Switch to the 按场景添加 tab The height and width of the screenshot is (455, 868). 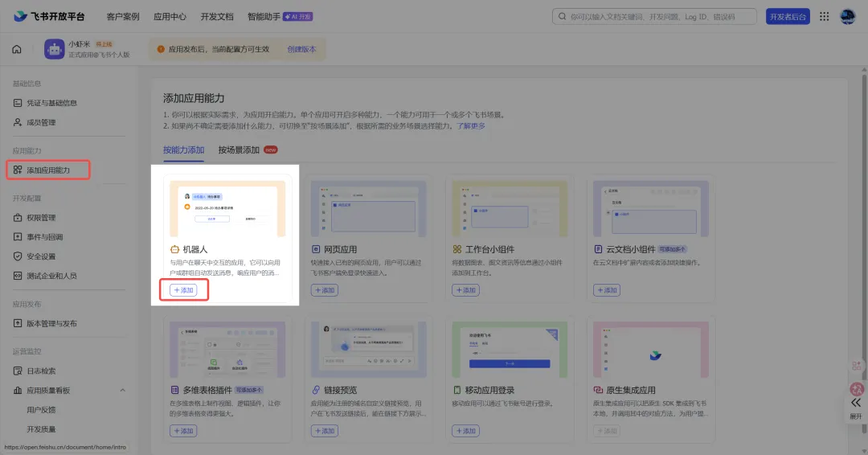(239, 150)
